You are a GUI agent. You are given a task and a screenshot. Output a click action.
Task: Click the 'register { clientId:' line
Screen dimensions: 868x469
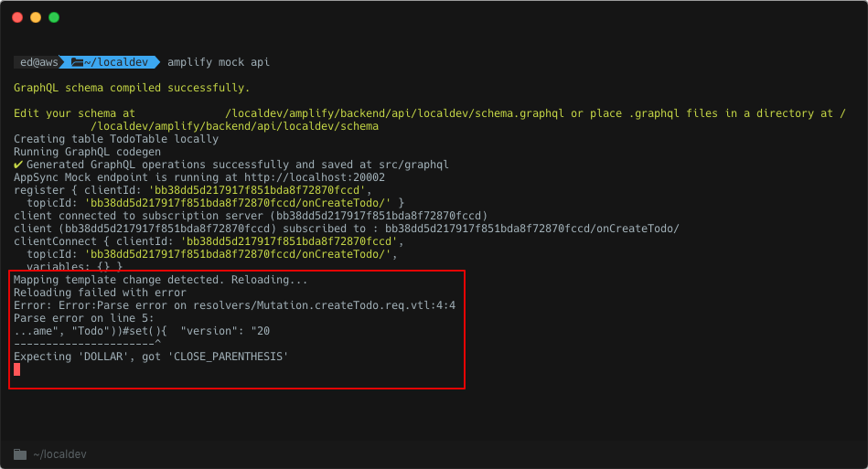coord(193,189)
